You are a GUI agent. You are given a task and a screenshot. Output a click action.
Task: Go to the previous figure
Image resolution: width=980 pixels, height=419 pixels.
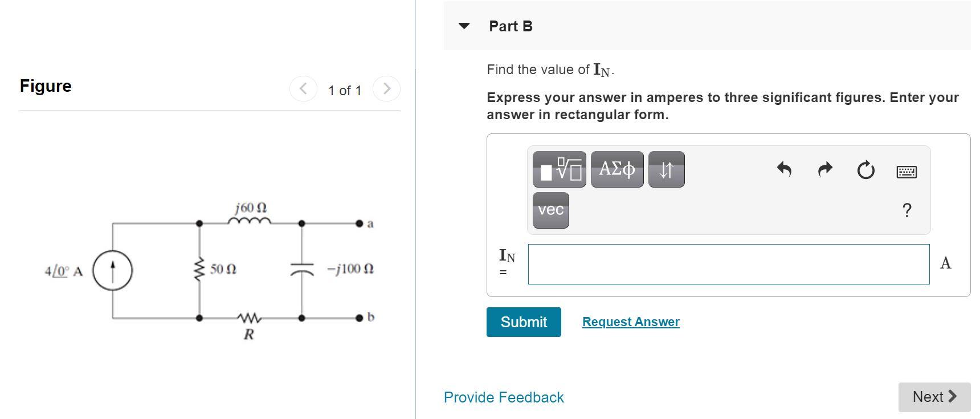[x=304, y=88]
